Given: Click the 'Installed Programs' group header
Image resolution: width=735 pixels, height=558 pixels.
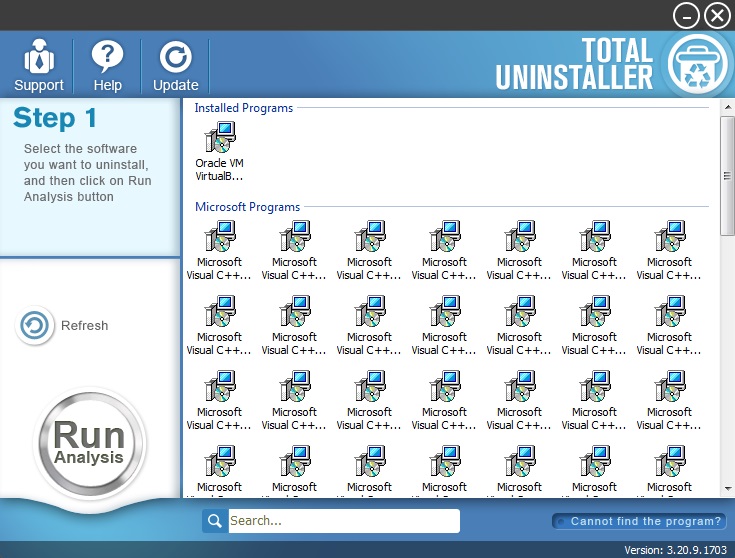Looking at the screenshot, I should point(244,108).
